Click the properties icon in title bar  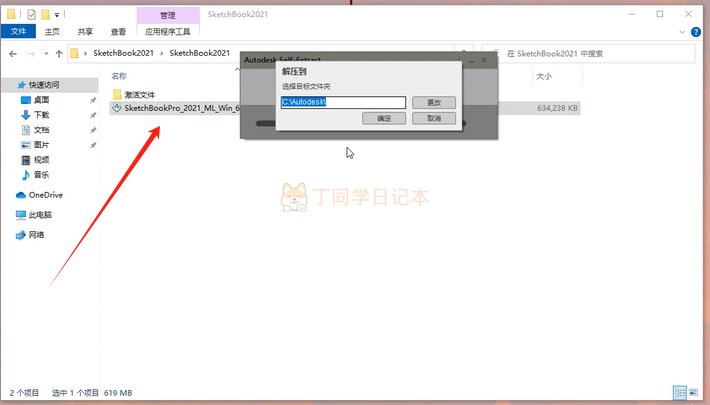click(31, 14)
